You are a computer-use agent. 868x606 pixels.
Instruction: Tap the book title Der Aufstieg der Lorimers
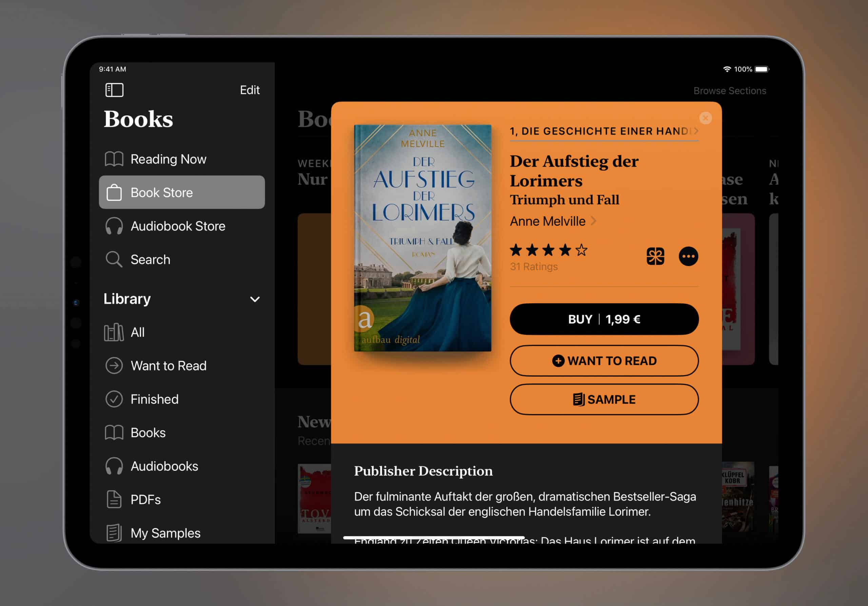[x=574, y=171]
